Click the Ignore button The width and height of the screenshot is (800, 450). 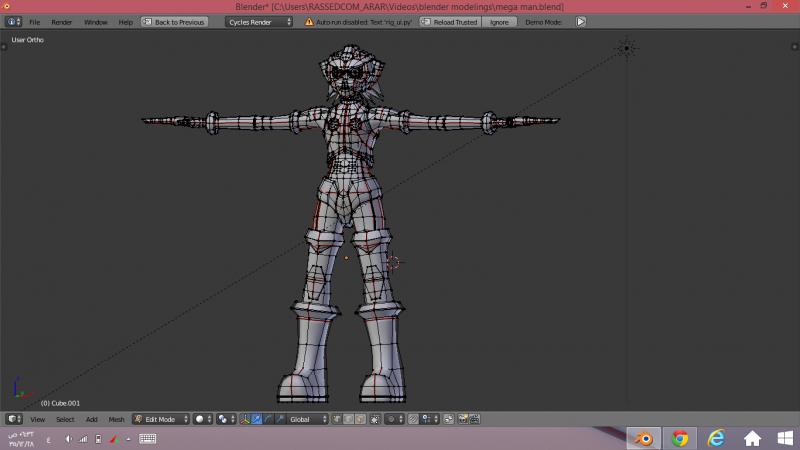[x=499, y=21]
